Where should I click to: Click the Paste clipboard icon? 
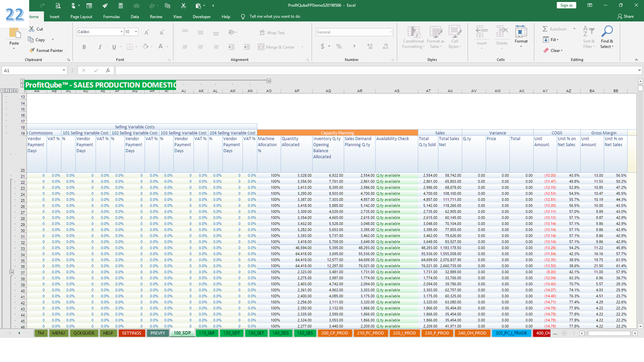(x=14, y=34)
